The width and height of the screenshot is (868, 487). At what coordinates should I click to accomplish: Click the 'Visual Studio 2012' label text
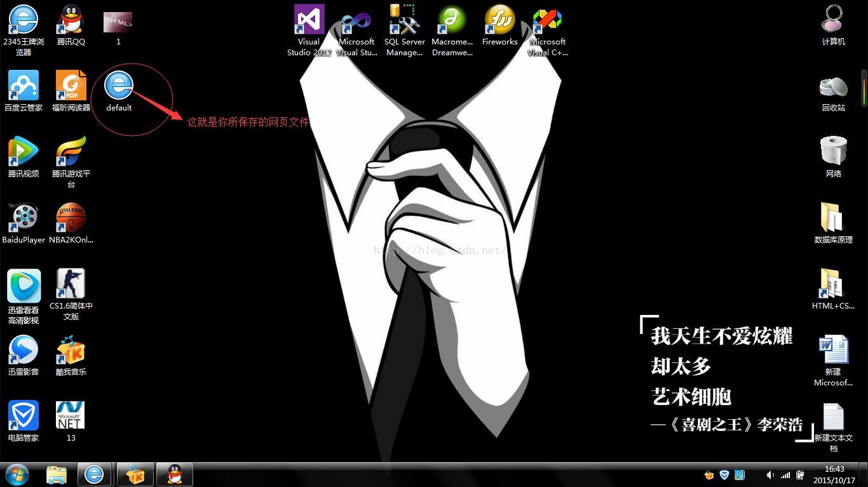tap(309, 47)
